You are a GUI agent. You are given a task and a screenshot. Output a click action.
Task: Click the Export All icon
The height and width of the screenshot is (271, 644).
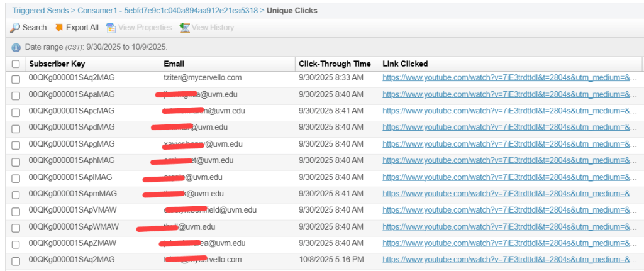(x=59, y=28)
